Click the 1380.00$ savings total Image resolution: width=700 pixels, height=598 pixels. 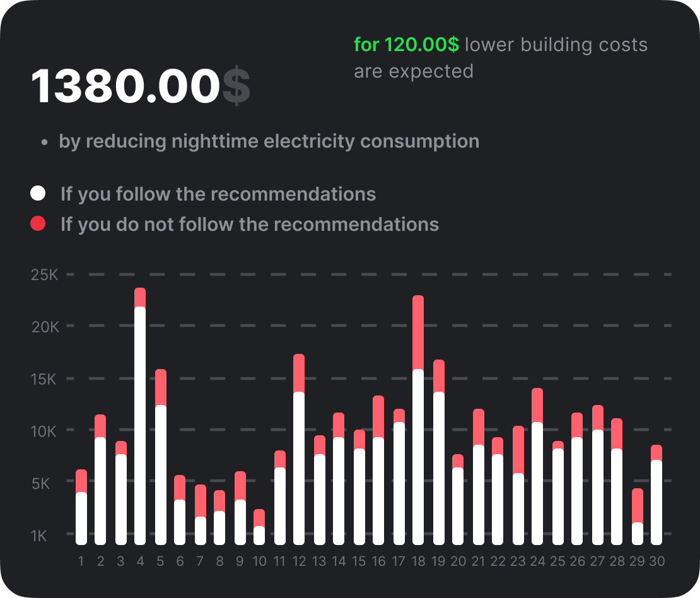[x=141, y=86]
